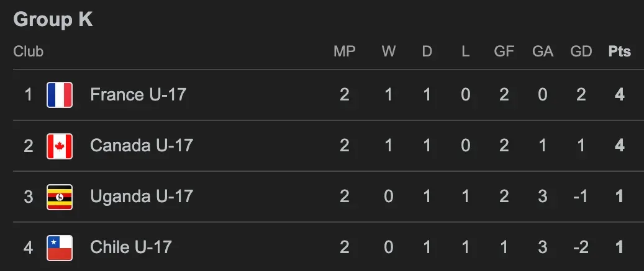
Task: Click the Uganda flag icon
Action: coord(60,197)
